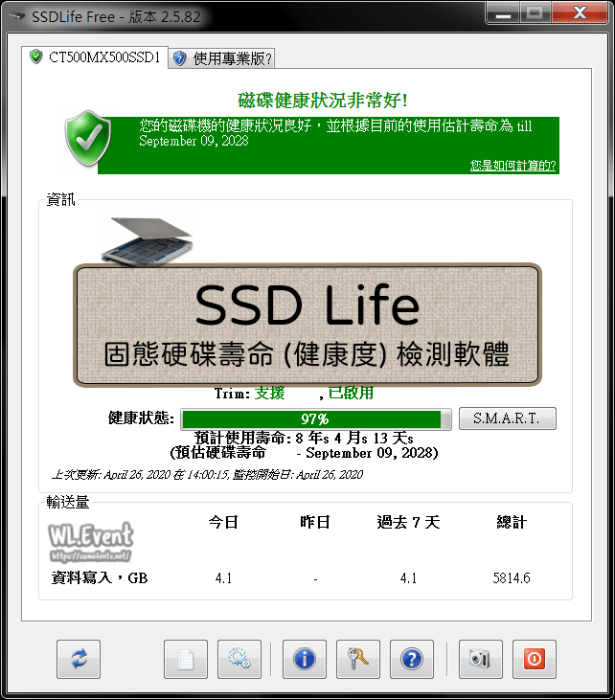Click the 已啟用 Trim enabled text
This screenshot has width=615, height=700.
click(x=351, y=393)
